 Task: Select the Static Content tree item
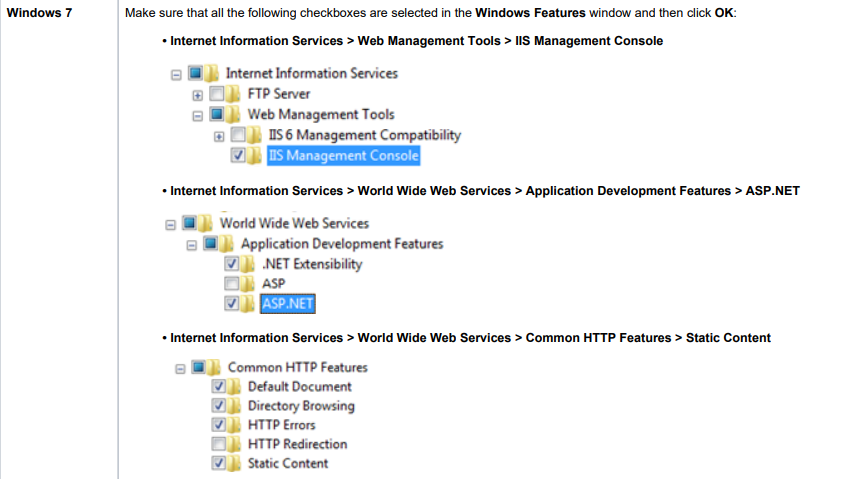pos(287,463)
